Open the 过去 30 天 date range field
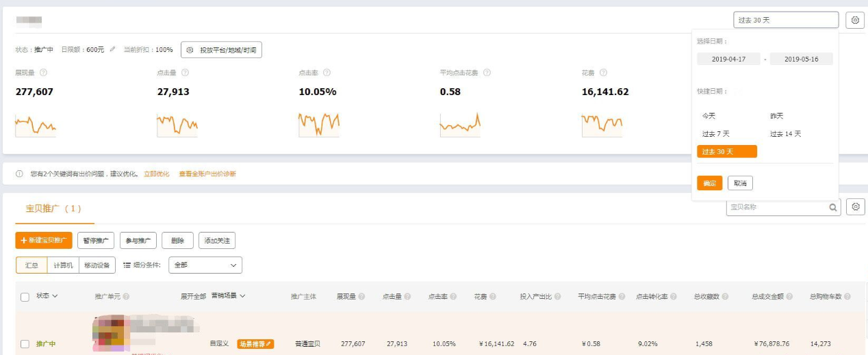 (785, 21)
